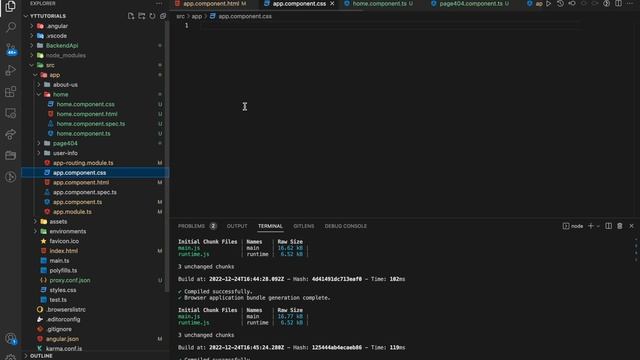Open Source Control view with pending badge
Screen dimensions: 640x360
tap(11, 49)
